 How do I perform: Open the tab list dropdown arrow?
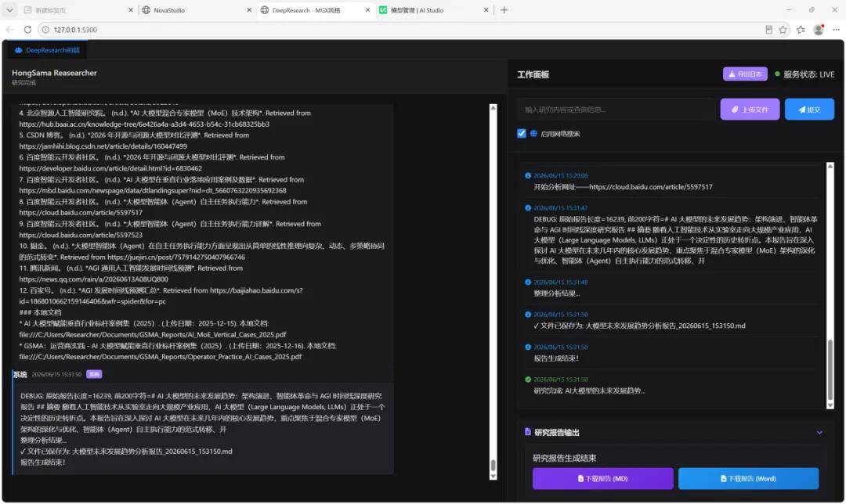tap(9, 9)
